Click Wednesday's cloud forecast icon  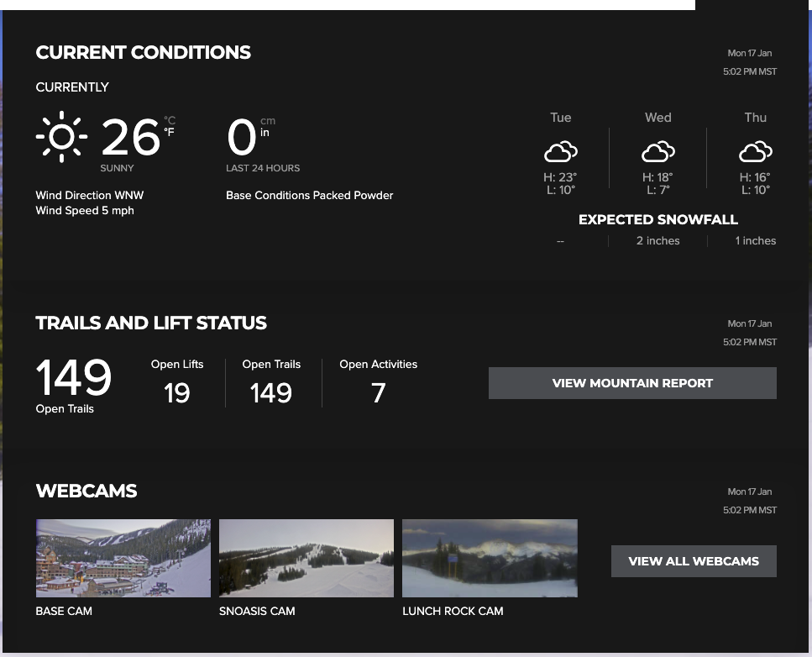[x=657, y=151]
